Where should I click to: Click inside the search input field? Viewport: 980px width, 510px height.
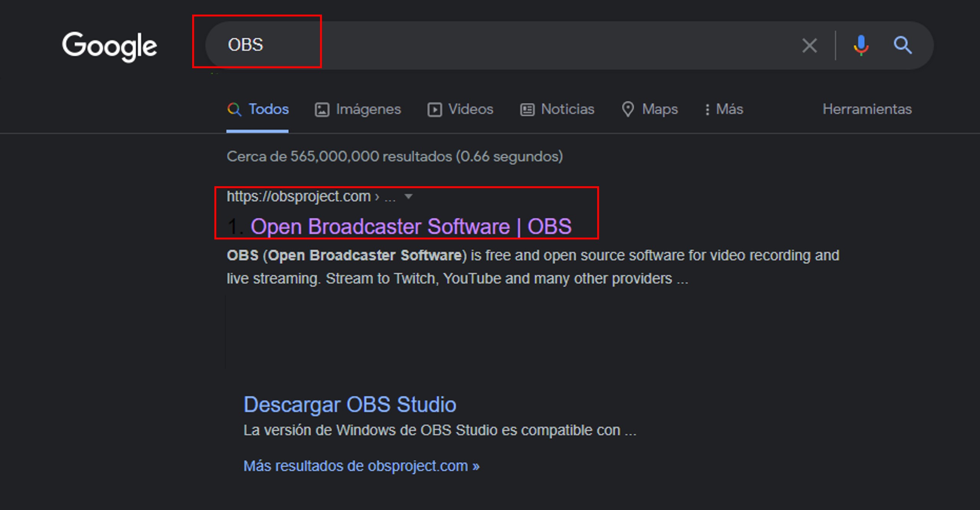459,45
